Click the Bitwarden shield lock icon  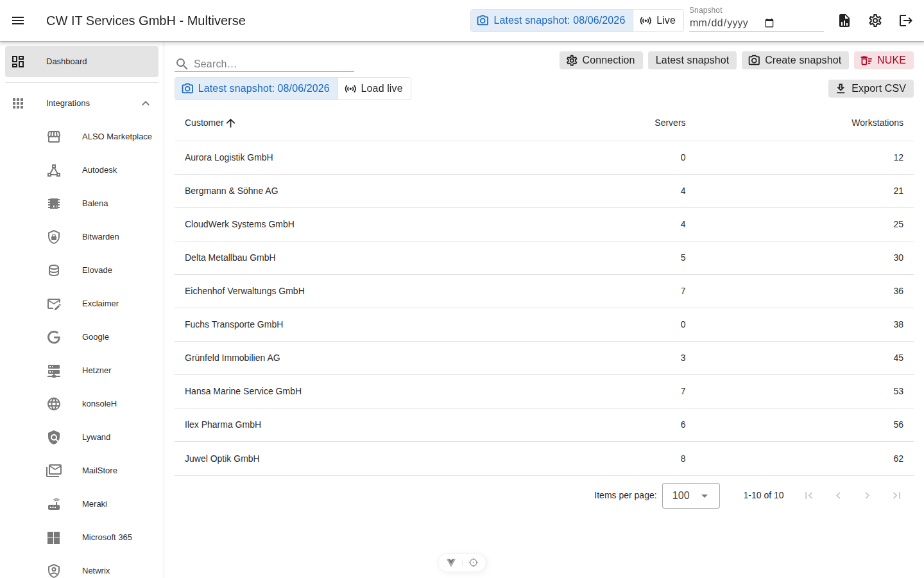tap(54, 237)
